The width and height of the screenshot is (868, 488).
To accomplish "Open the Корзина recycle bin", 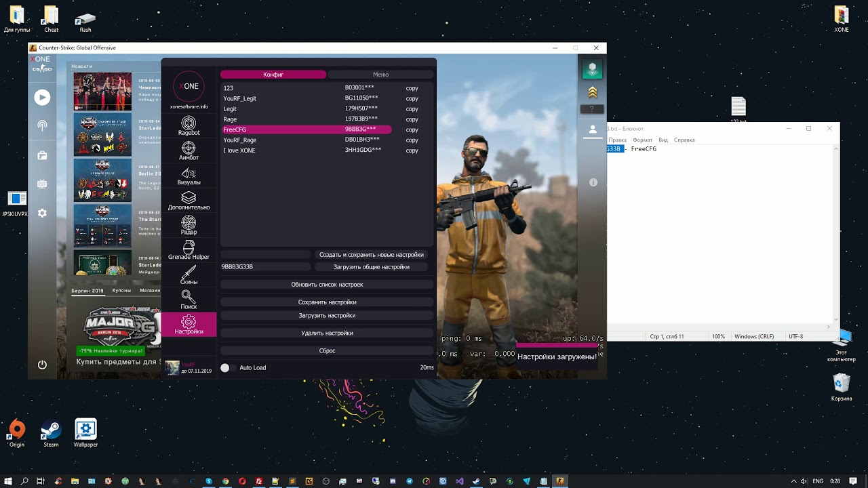I will tap(842, 387).
